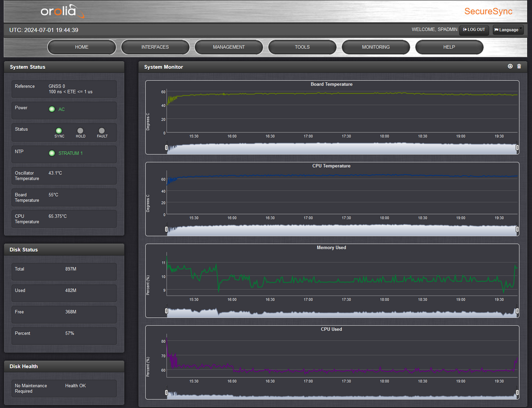Open the Management menu
The height and width of the screenshot is (408, 532).
click(x=229, y=47)
